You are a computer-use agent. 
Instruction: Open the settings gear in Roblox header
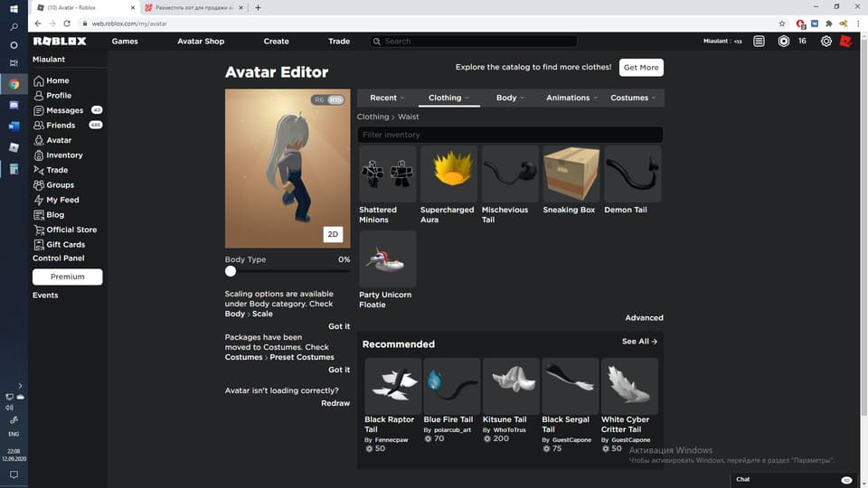(826, 41)
